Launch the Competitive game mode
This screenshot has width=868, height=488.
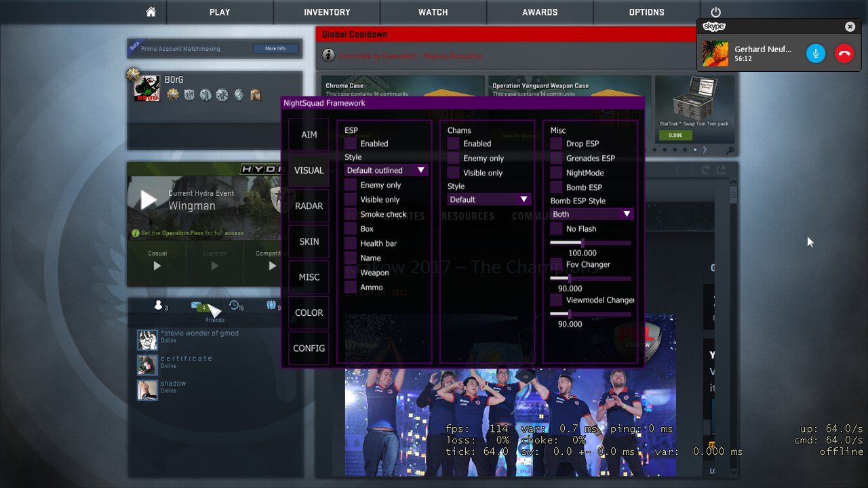272,266
